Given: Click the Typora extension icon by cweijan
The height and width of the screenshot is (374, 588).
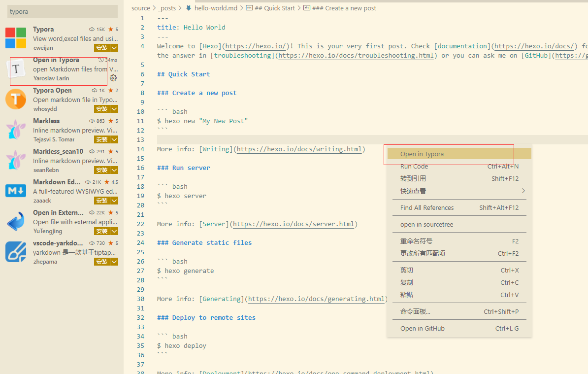Looking at the screenshot, I should (16, 38).
